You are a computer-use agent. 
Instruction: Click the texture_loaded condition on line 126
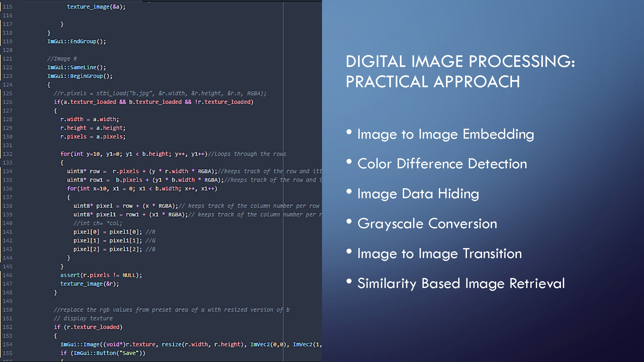tap(155, 102)
